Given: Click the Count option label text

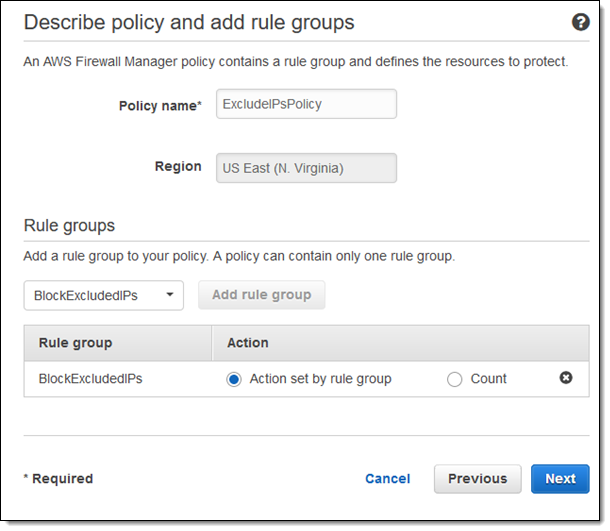Looking at the screenshot, I should [489, 379].
